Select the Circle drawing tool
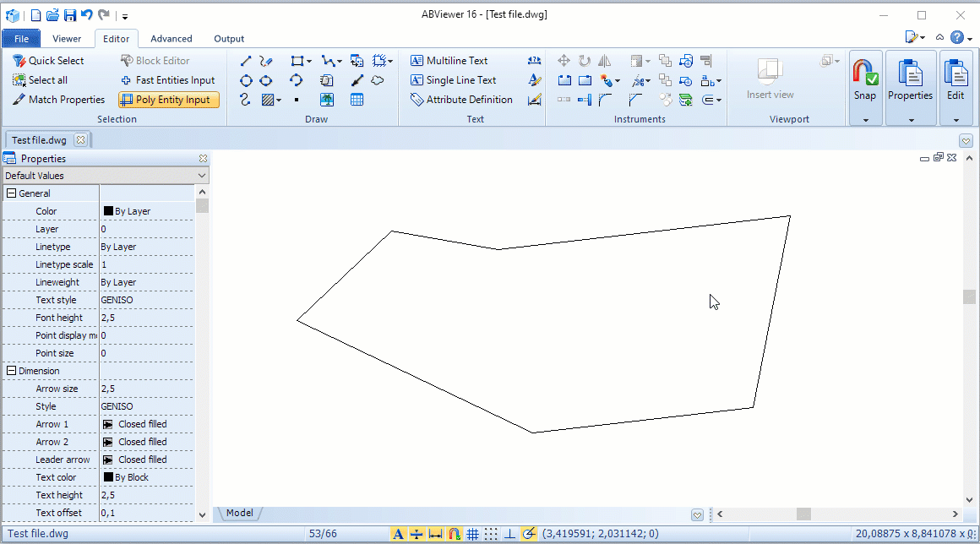The width and height of the screenshot is (980, 544). pos(247,79)
